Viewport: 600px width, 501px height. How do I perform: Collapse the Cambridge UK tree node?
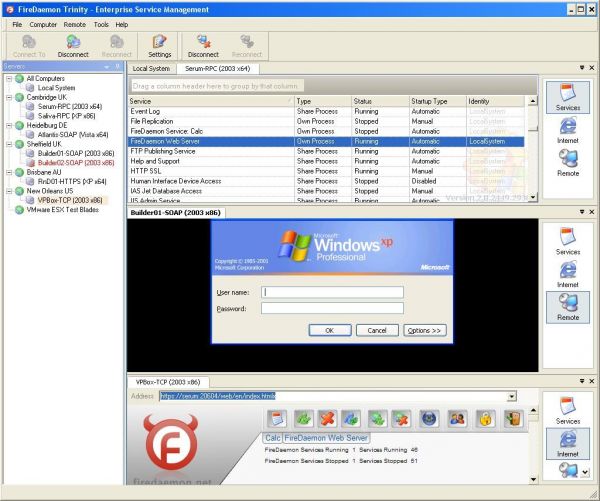(9, 97)
